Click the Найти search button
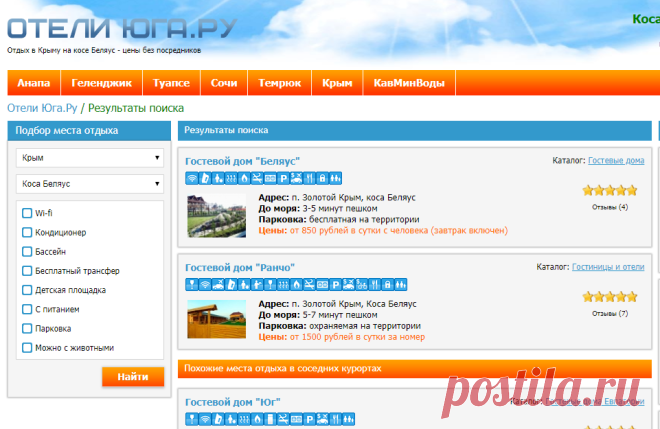The height and width of the screenshot is (429, 660). (133, 376)
